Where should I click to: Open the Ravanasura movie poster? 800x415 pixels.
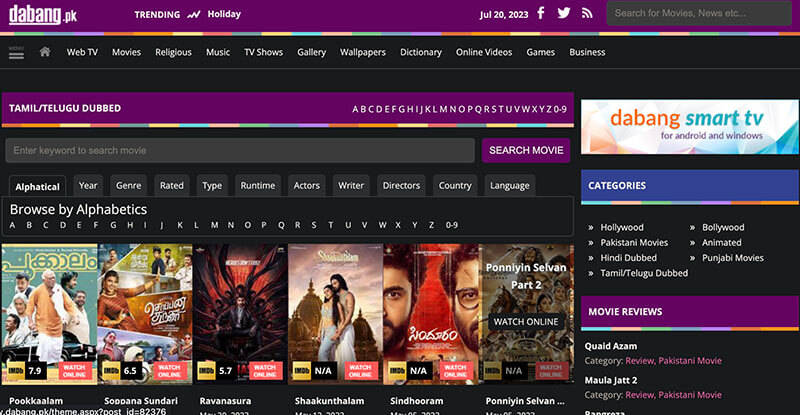[239, 312]
